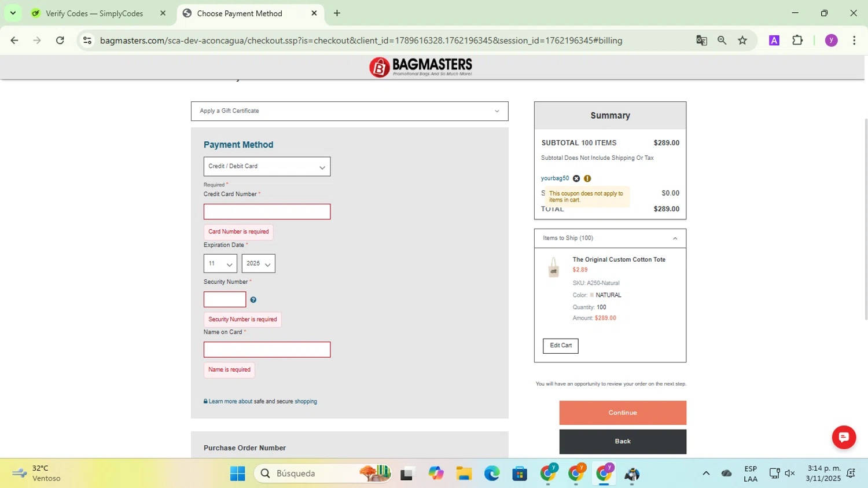Close the Verify Codes SimplyCodes tab
868x488 pixels.
[163, 13]
